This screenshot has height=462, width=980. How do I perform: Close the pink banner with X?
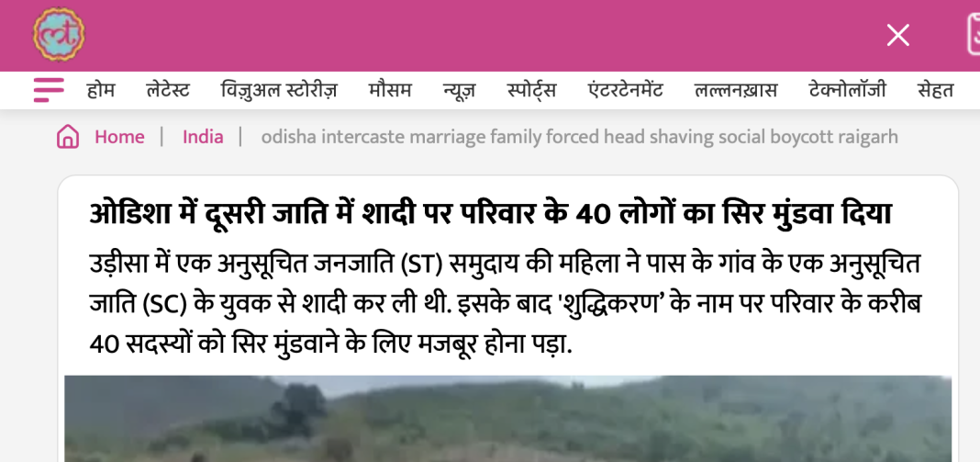point(898,35)
